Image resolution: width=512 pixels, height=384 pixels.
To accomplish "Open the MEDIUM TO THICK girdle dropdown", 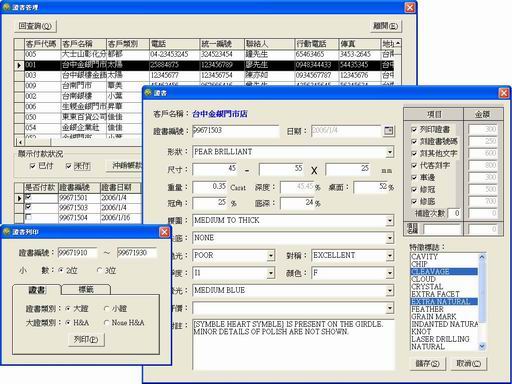I will click(x=390, y=221).
